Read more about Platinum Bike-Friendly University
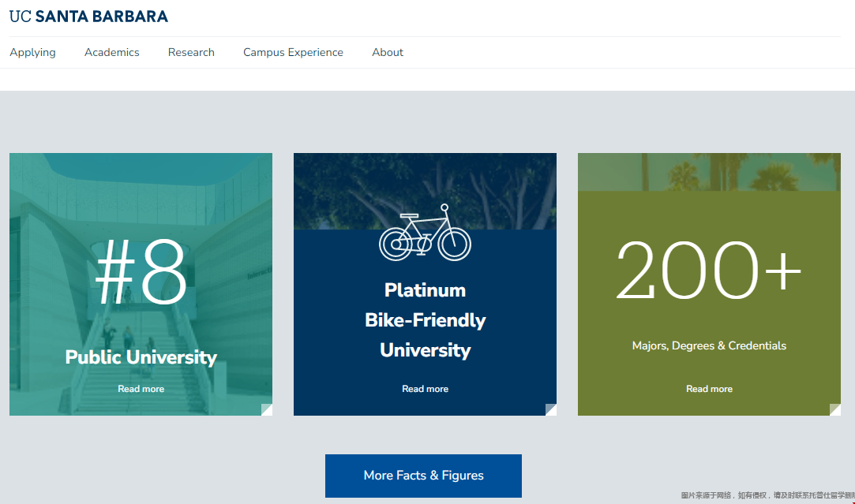855x504 pixels. point(425,389)
